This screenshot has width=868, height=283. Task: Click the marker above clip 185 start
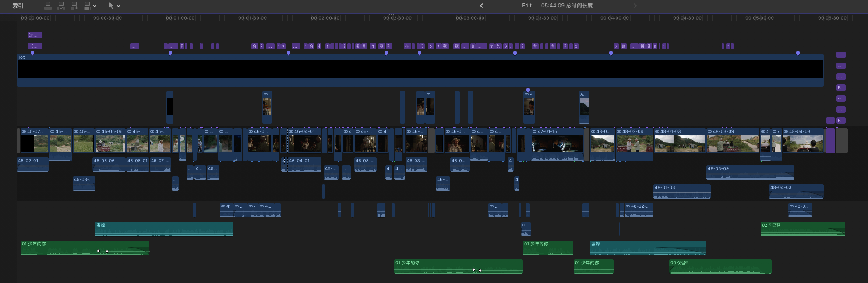tap(32, 53)
